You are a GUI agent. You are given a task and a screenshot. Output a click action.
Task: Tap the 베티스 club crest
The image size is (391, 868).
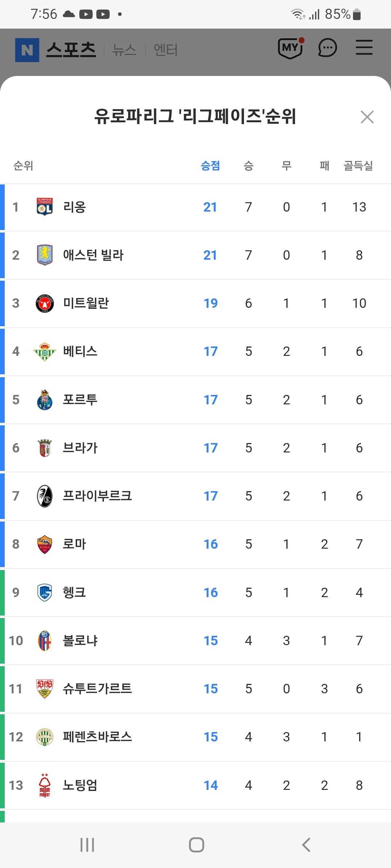tap(45, 351)
